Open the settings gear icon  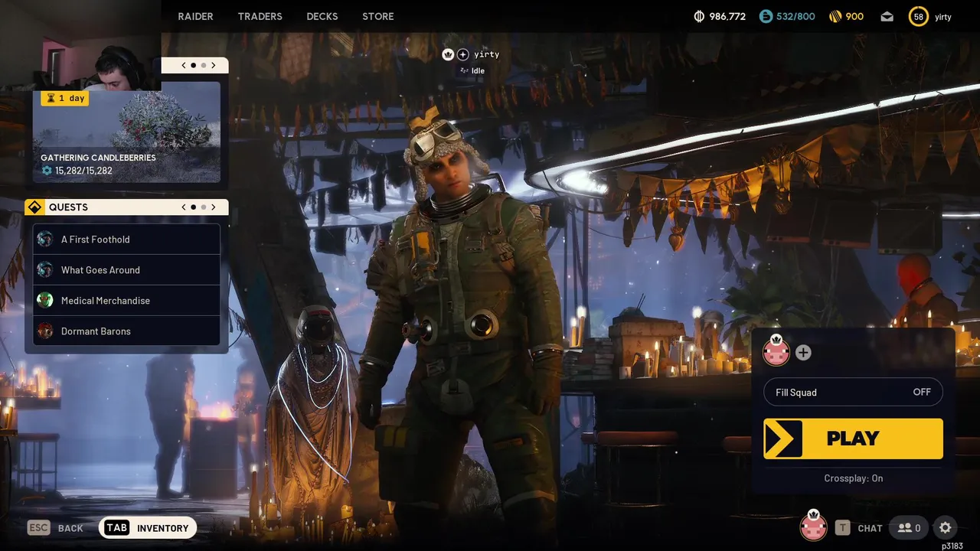945,528
